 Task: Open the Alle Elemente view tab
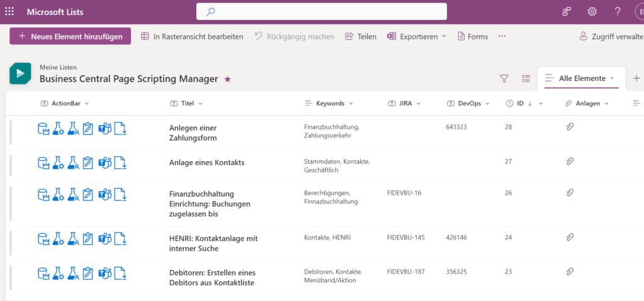coord(581,79)
